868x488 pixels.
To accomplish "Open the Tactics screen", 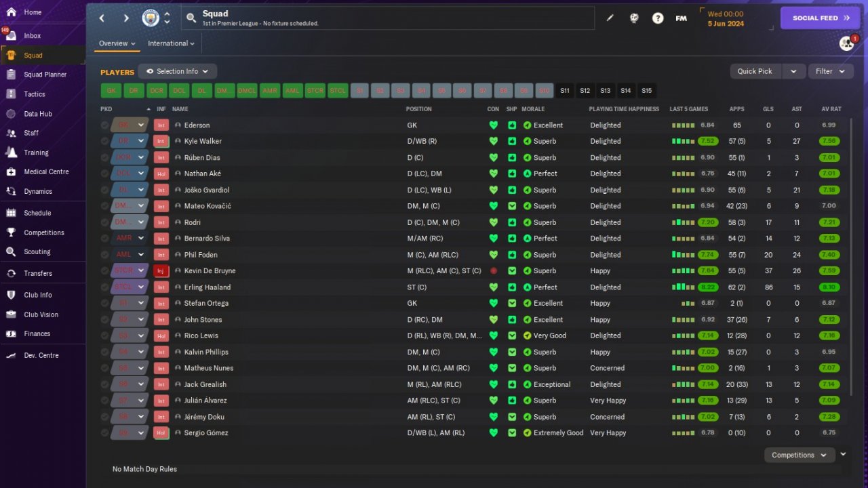I will click(x=35, y=94).
